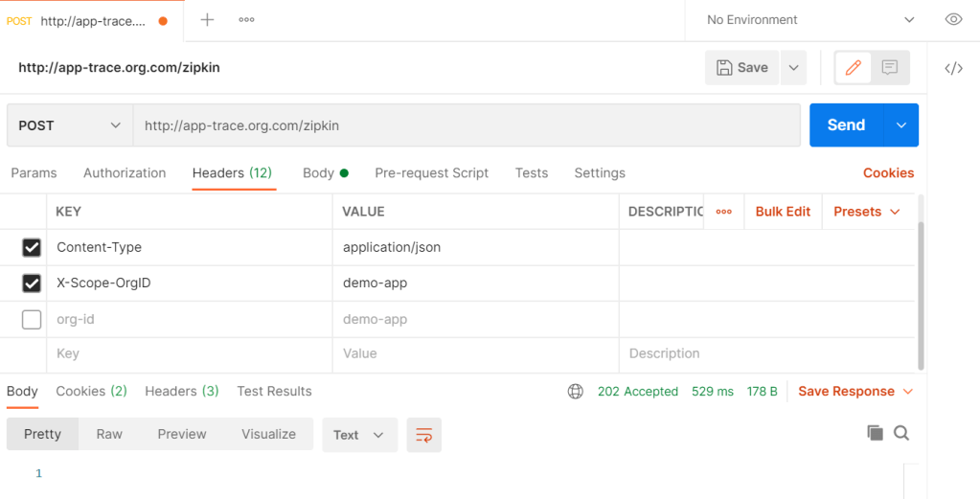Open the POST method dropdown
The width and height of the screenshot is (980, 499).
69,125
